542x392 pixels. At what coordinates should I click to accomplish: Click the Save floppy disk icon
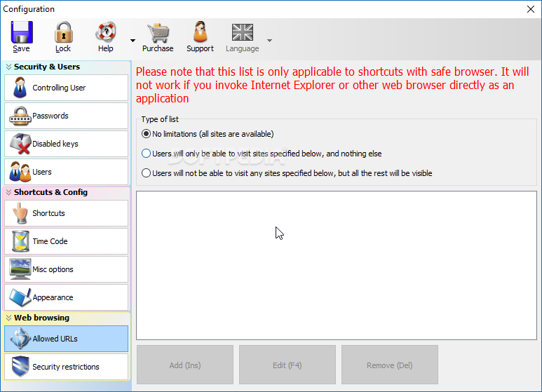pyautogui.click(x=22, y=32)
